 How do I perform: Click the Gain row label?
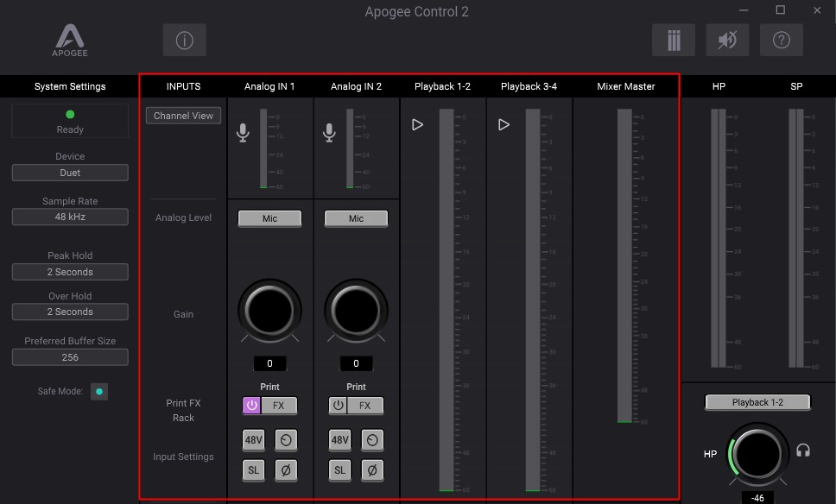[x=183, y=314]
